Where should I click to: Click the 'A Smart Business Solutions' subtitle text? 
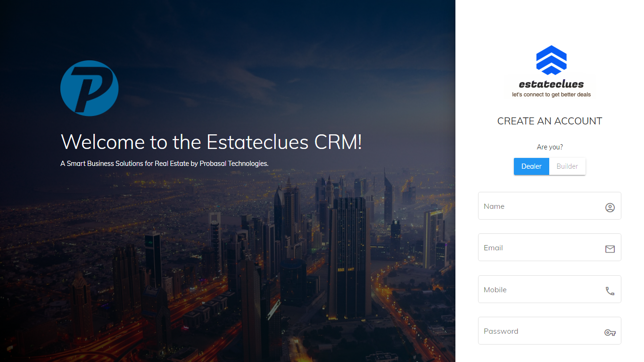[x=118, y=164]
